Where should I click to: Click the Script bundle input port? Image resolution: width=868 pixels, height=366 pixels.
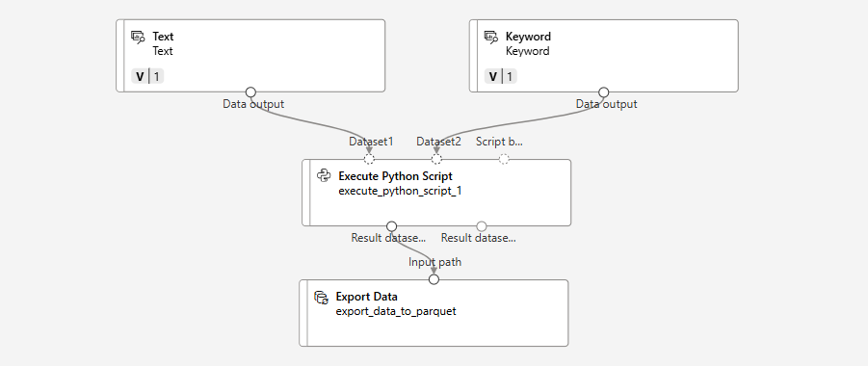(x=504, y=160)
